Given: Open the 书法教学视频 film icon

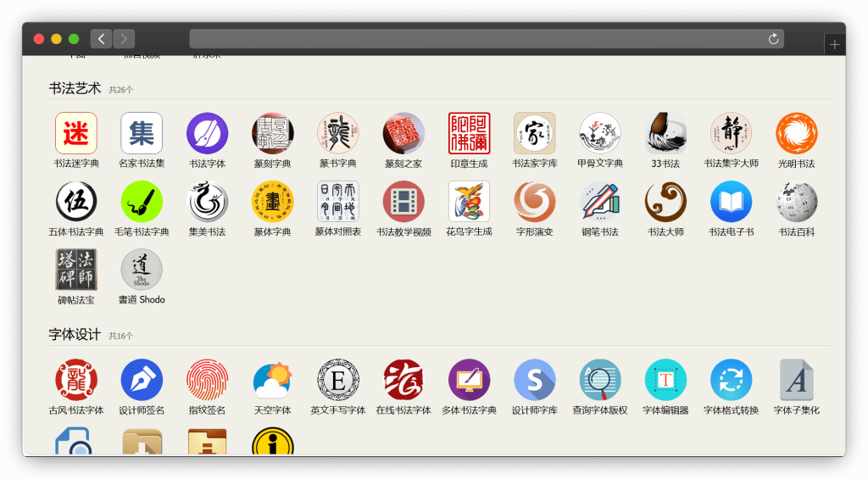Looking at the screenshot, I should 403,202.
